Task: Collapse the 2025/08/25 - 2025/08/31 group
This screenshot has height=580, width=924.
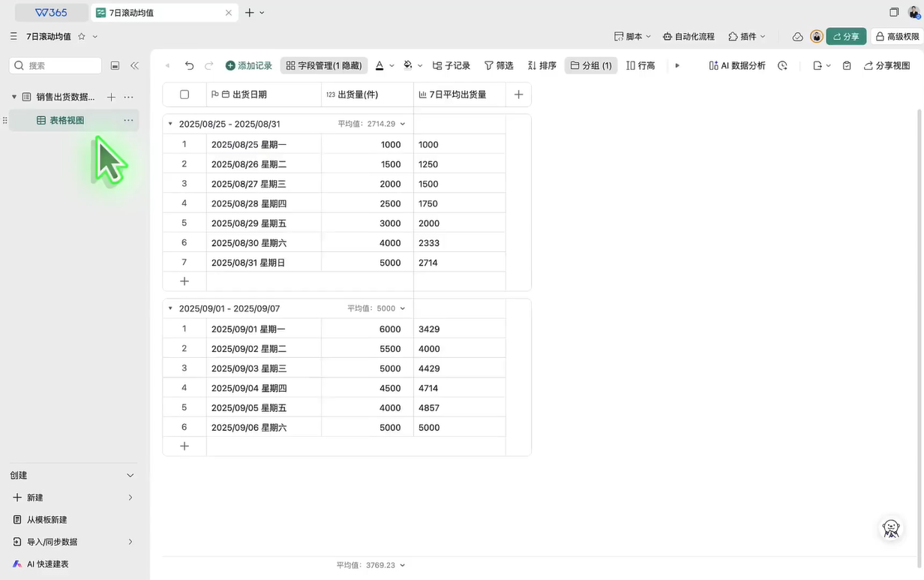Action: (170, 124)
